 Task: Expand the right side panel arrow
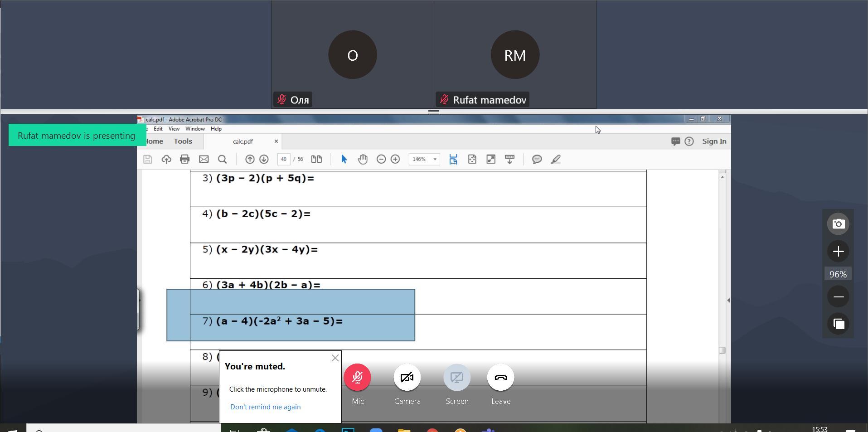(x=728, y=300)
